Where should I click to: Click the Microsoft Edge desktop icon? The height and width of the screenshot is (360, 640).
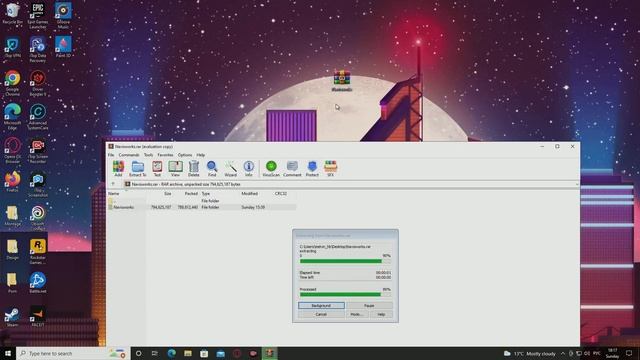pos(13,117)
